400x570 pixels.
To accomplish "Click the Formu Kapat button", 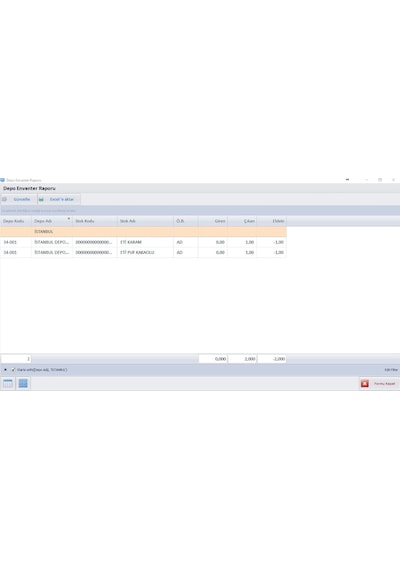I will click(x=379, y=384).
